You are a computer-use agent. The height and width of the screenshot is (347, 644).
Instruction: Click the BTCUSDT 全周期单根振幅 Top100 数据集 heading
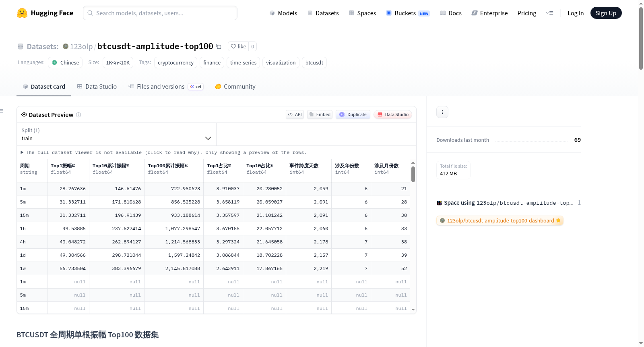tap(88, 335)
